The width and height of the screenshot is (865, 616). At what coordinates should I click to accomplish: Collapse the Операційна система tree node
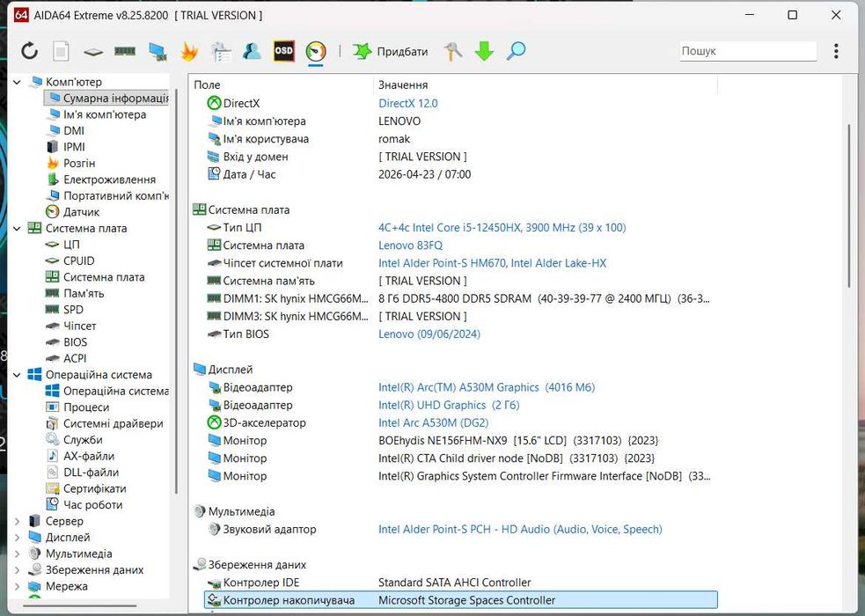(x=17, y=375)
